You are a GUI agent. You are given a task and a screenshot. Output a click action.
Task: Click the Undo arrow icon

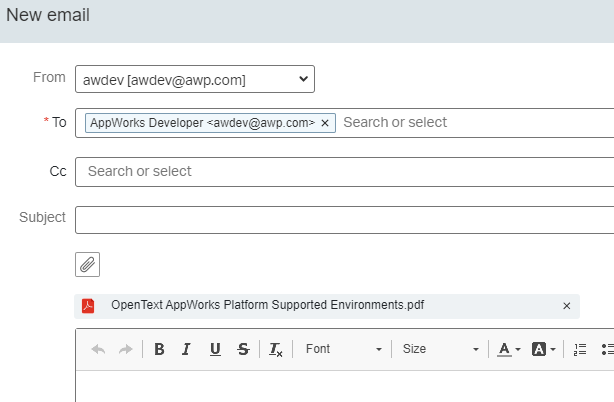coord(98,349)
